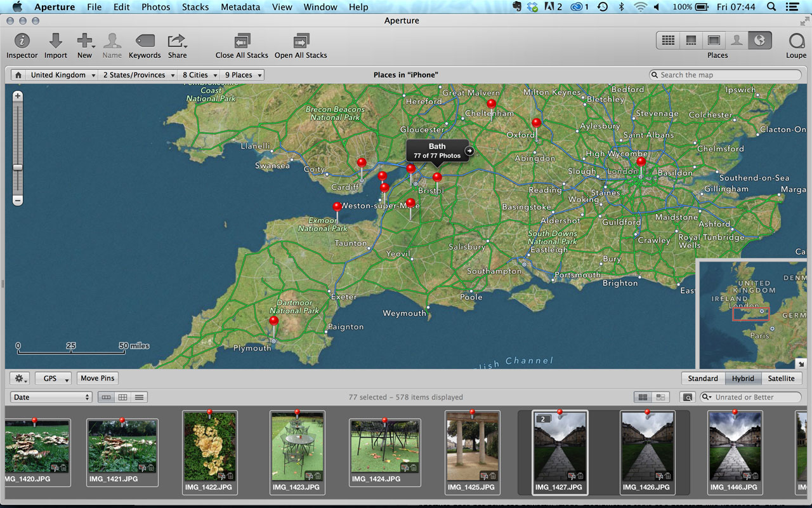Select the red pin near Oxford
The height and width of the screenshot is (508, 812).
point(537,123)
